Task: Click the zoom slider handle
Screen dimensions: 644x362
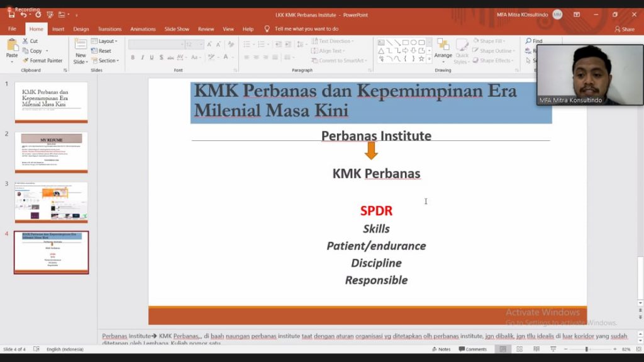Action: [x=587, y=349]
